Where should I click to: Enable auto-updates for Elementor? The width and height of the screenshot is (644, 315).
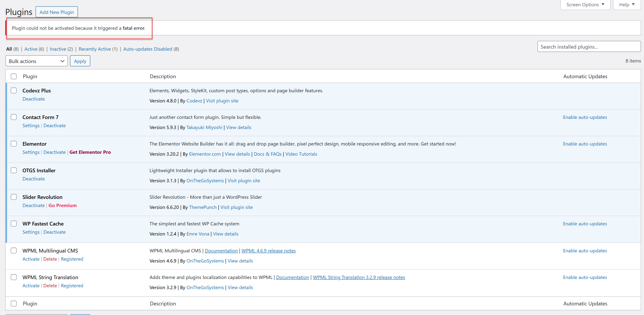point(585,144)
